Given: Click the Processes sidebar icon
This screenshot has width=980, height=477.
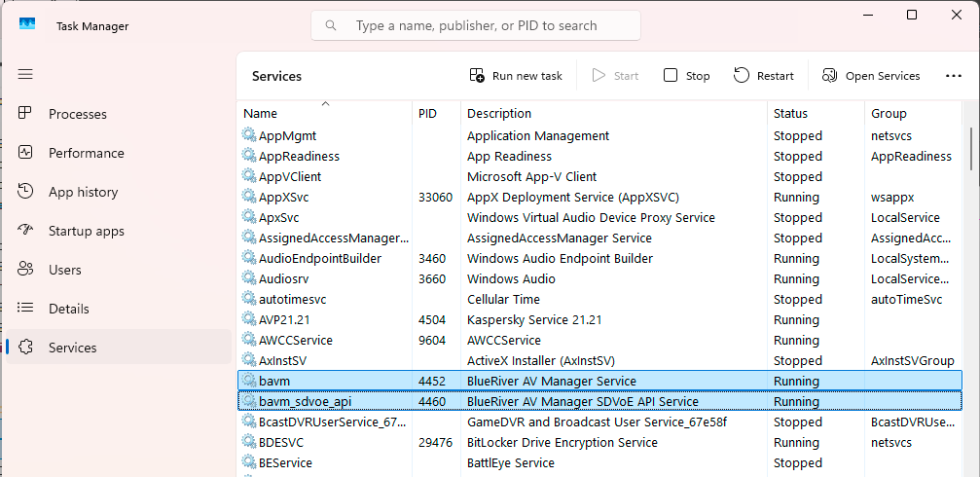Looking at the screenshot, I should coord(26,114).
